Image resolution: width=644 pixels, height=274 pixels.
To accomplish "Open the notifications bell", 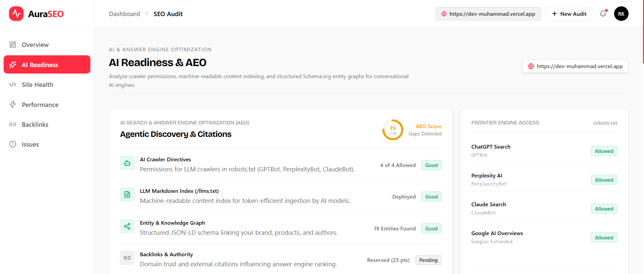I will tap(603, 14).
